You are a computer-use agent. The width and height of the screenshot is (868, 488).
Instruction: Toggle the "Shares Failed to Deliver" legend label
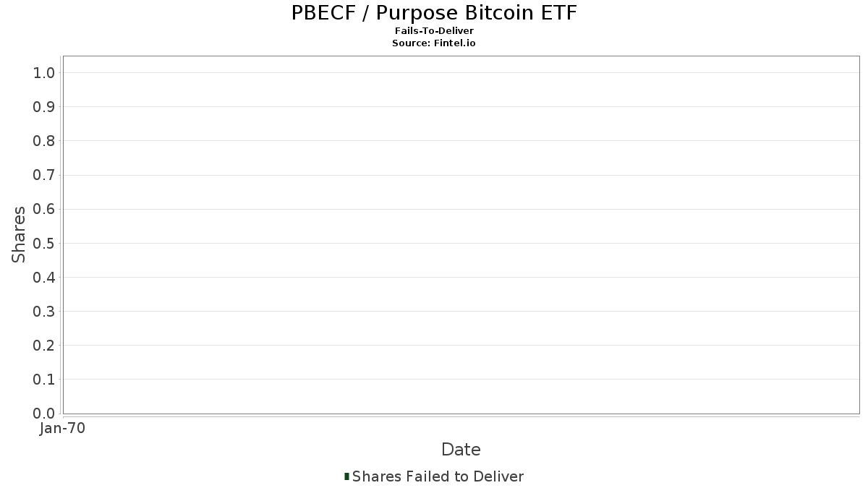[438, 476]
